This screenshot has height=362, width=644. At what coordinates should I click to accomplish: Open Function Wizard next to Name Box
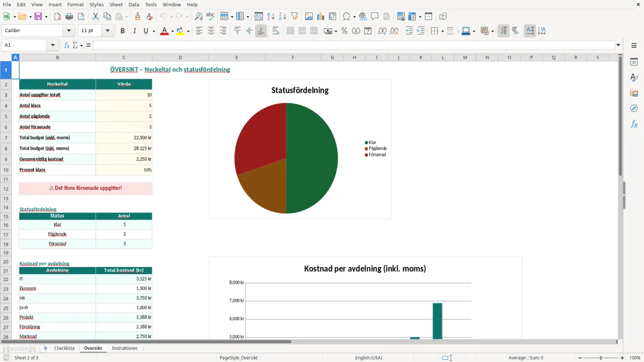coord(67,45)
